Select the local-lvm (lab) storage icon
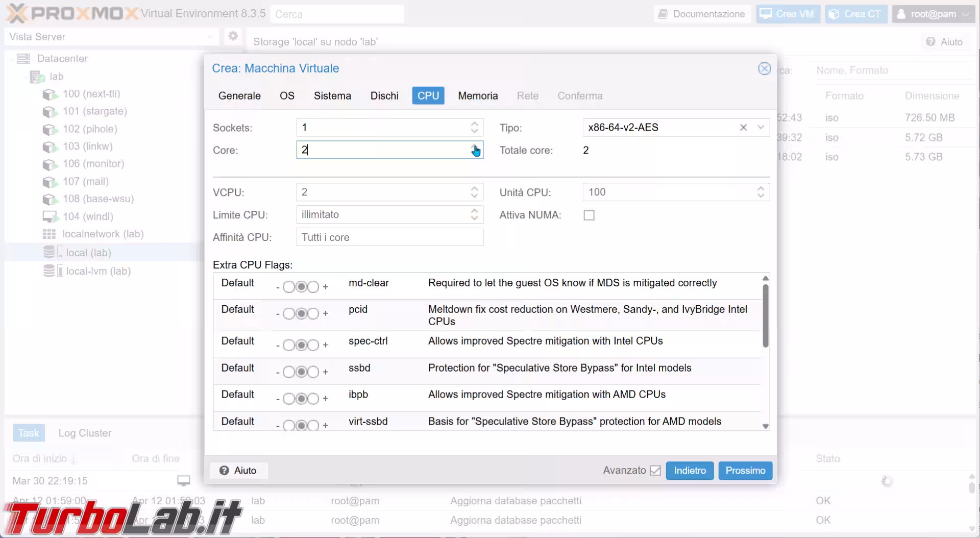This screenshot has height=538, width=980. 49,271
